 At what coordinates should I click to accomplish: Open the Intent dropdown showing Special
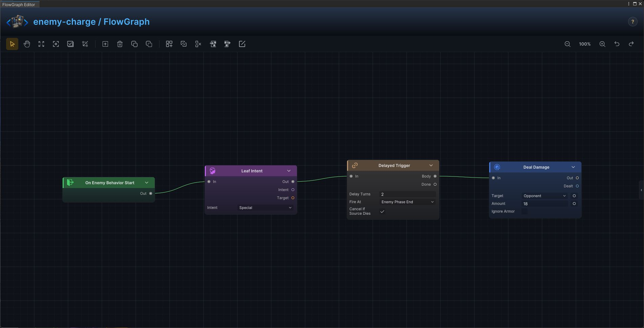(x=265, y=208)
